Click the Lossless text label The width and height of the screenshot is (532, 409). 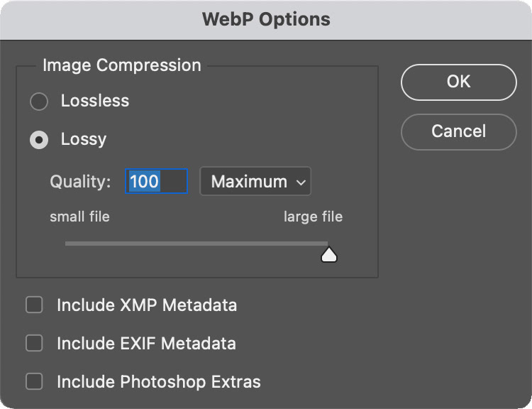click(95, 101)
